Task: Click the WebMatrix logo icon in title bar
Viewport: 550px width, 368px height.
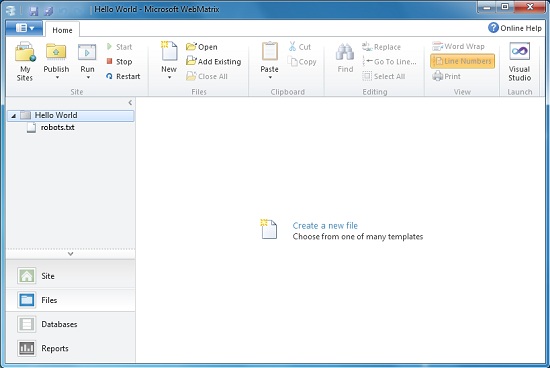Action: tap(11, 10)
